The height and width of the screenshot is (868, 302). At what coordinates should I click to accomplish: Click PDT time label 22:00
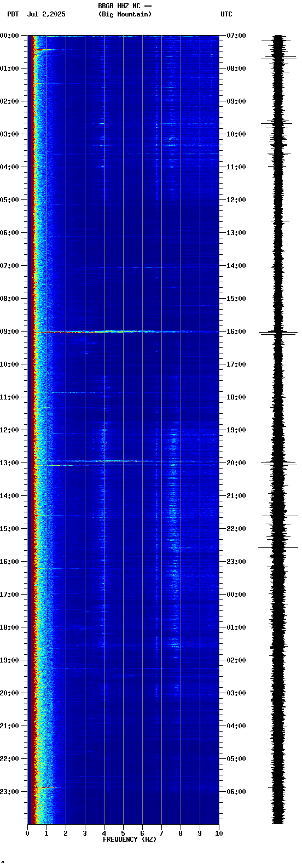coord(10,759)
